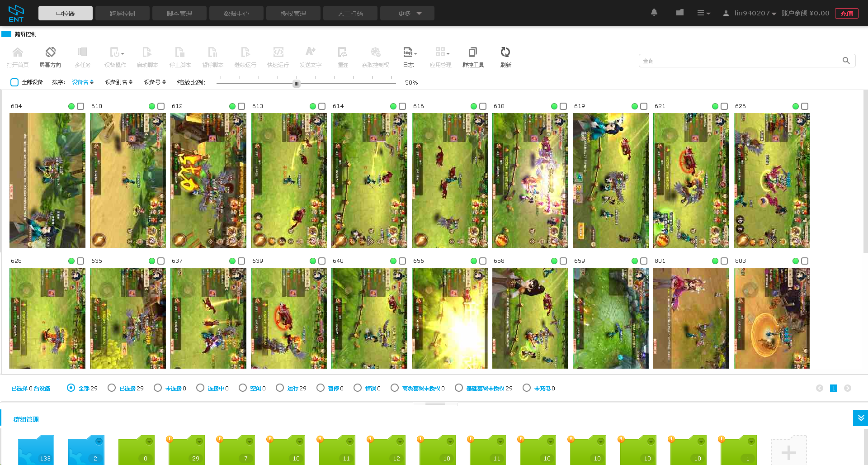868x465 pixels.
Task: Open the blue group folder with 2
Action: pos(86,450)
